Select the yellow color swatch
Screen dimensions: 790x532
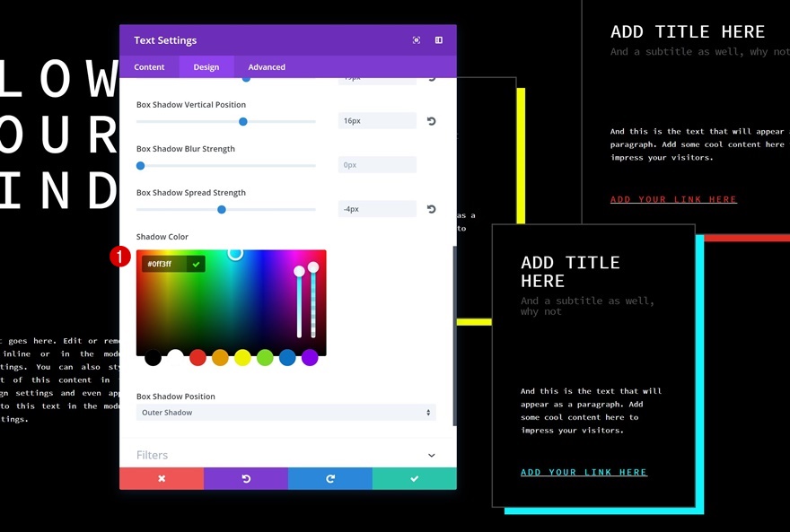click(x=242, y=358)
